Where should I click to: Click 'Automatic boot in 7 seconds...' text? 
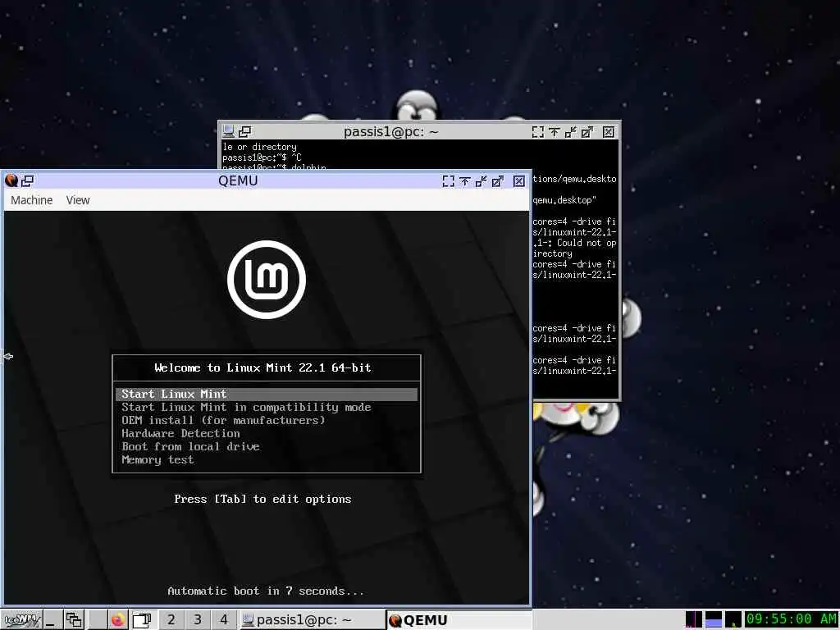coord(266,591)
